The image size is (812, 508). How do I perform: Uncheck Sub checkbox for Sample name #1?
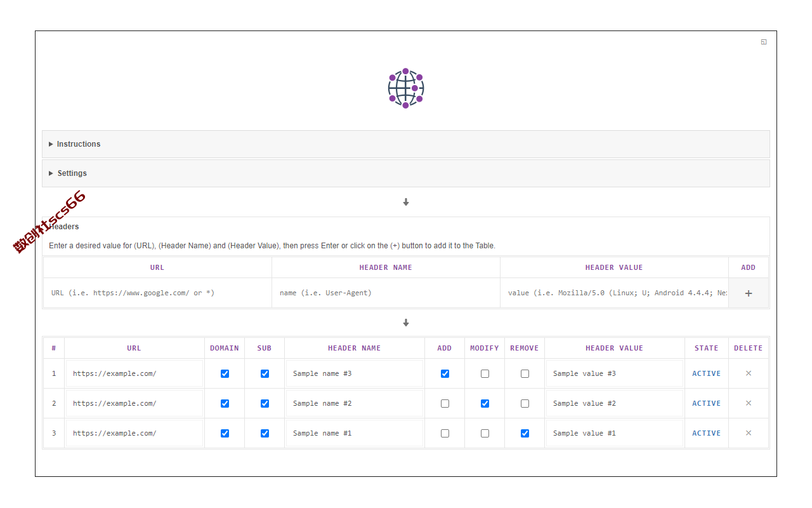(265, 433)
